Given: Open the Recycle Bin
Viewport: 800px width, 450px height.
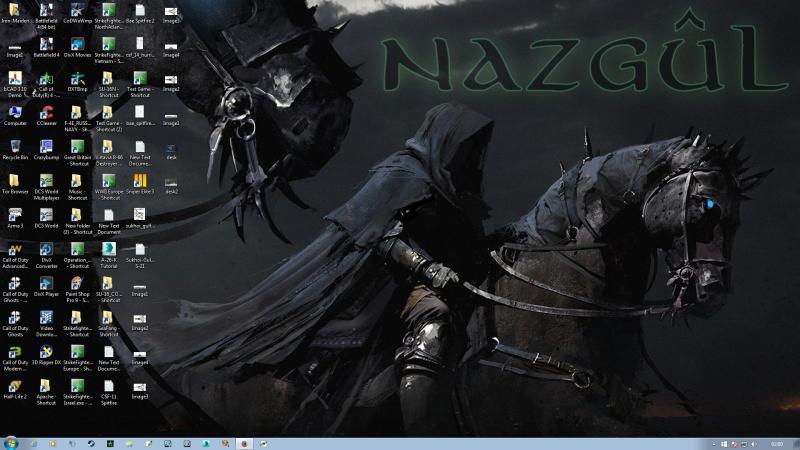Looking at the screenshot, I should tap(15, 150).
